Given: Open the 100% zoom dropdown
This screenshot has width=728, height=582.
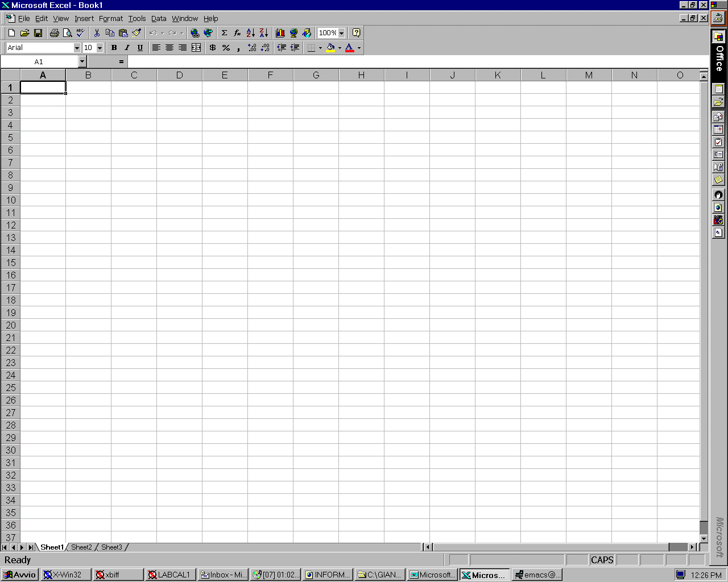Looking at the screenshot, I should coord(341,33).
